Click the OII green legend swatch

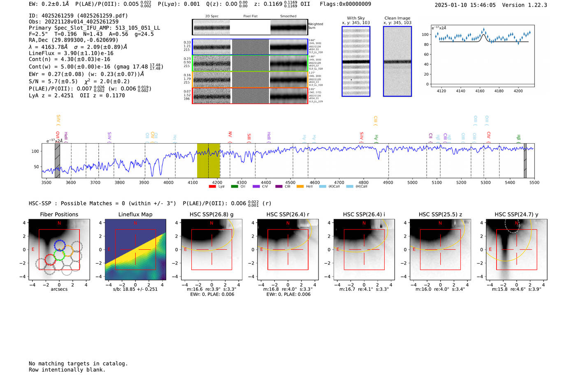point(235,187)
